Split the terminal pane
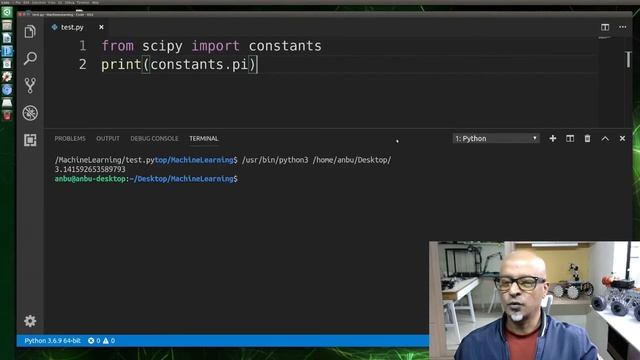 [x=570, y=139]
